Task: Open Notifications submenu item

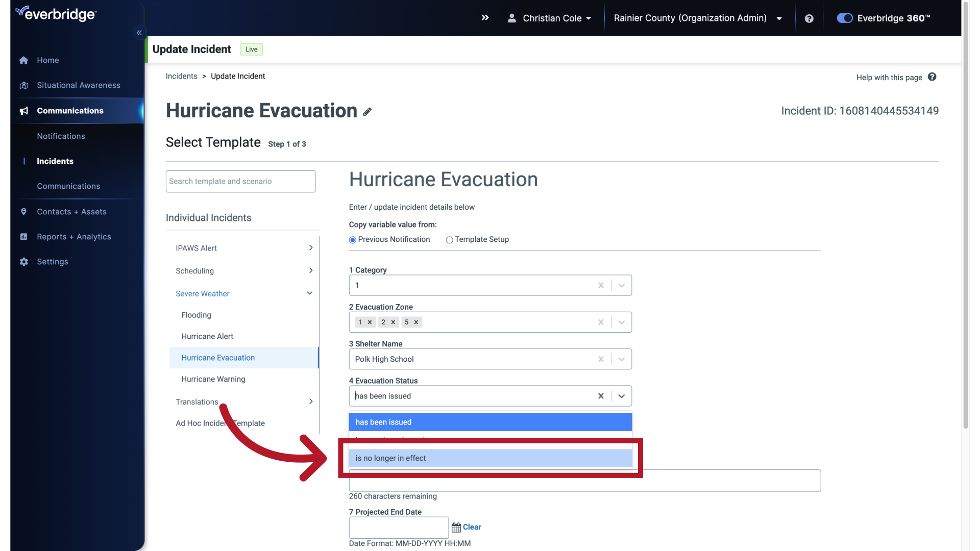Action: 61,136
